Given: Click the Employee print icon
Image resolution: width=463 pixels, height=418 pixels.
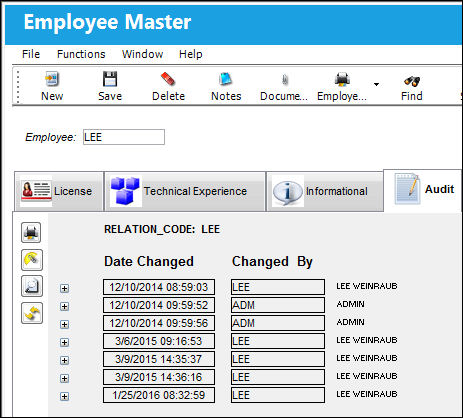Looking at the screenshot, I should pyautogui.click(x=342, y=80).
